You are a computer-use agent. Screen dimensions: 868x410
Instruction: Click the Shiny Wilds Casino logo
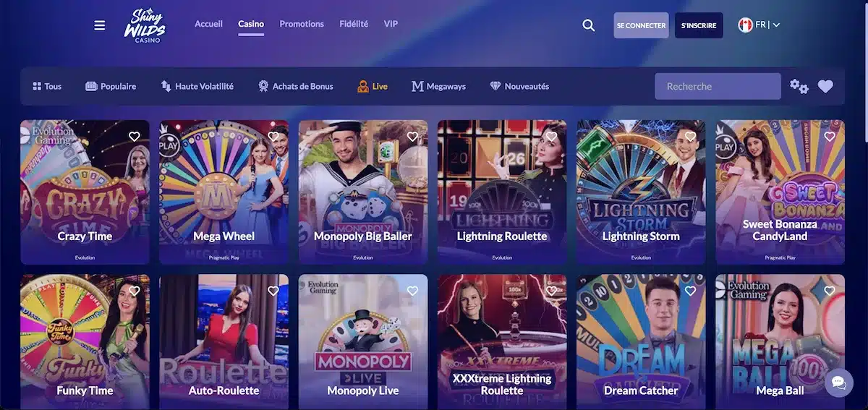pos(144,26)
